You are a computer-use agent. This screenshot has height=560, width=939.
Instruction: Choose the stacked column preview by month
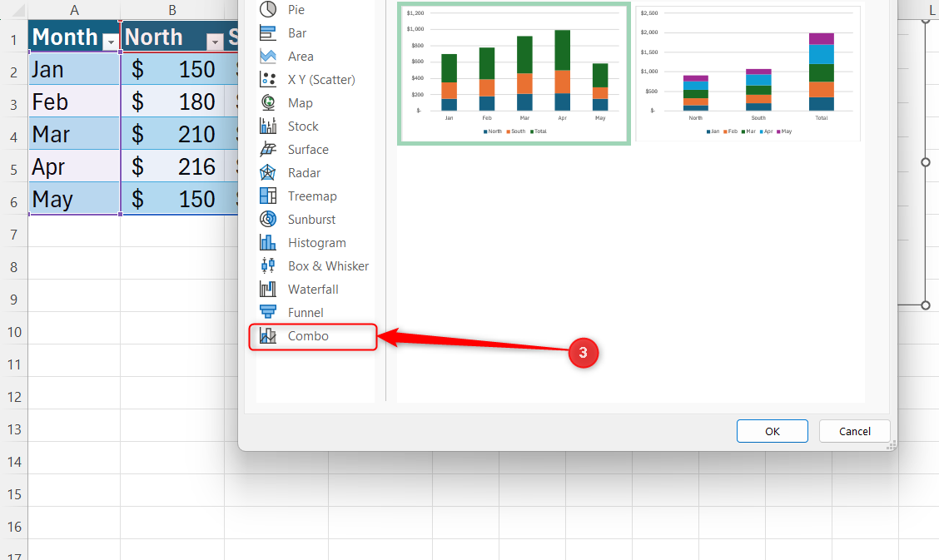pyautogui.click(x=514, y=73)
